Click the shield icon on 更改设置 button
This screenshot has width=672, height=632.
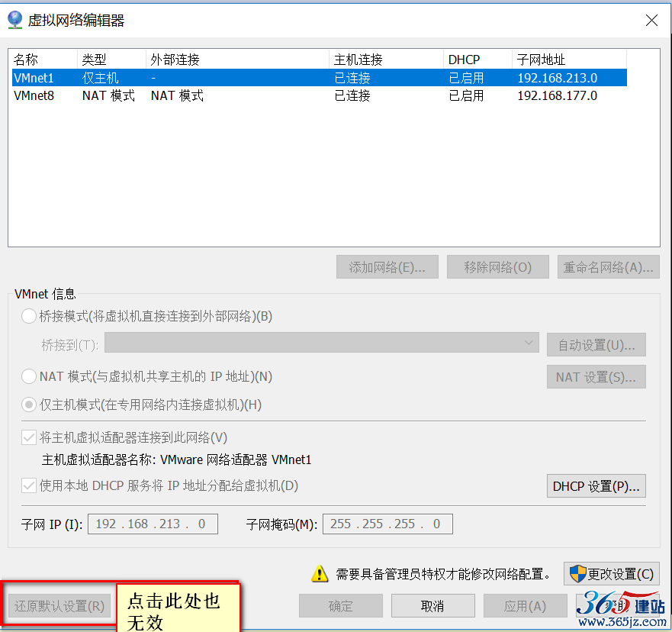[x=577, y=574]
